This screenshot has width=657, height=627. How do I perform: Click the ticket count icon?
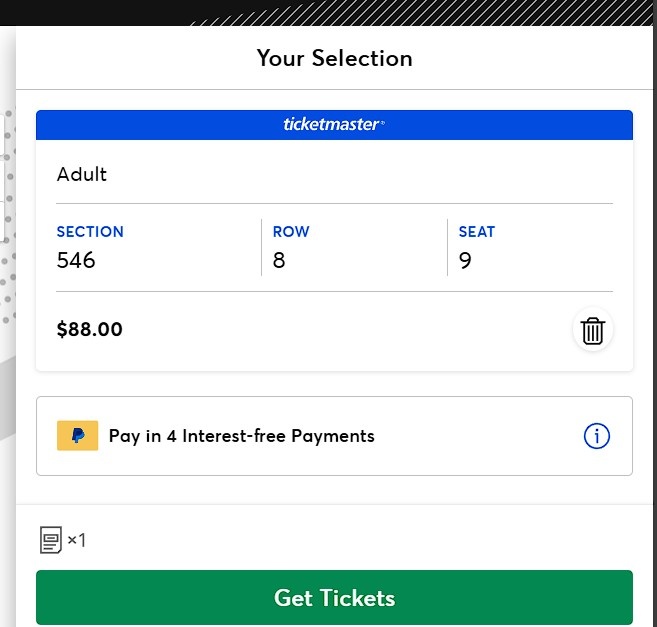point(51,541)
